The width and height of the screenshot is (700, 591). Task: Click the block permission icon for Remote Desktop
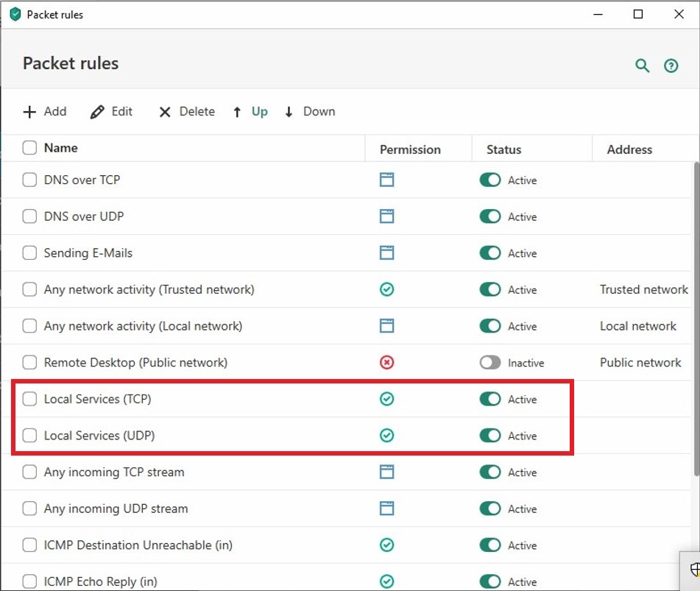386,363
